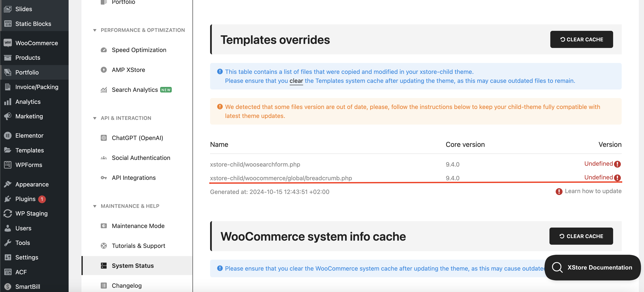The image size is (644, 292).
Task: Click the Social Authentication people icon
Action: pyautogui.click(x=104, y=158)
